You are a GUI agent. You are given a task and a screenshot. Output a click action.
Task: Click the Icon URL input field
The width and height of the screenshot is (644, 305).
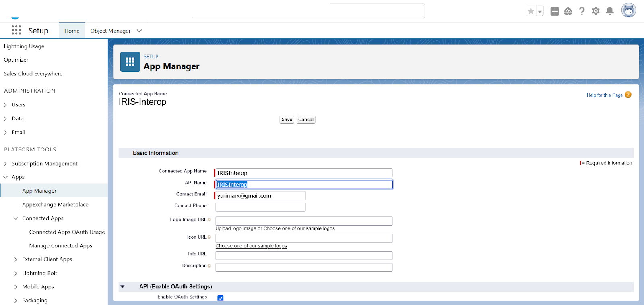tap(304, 238)
